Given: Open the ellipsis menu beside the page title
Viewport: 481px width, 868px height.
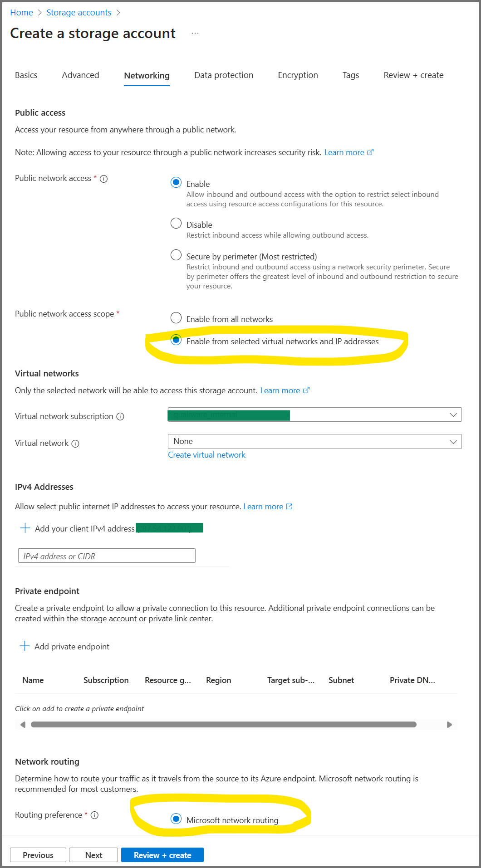Looking at the screenshot, I should [195, 34].
